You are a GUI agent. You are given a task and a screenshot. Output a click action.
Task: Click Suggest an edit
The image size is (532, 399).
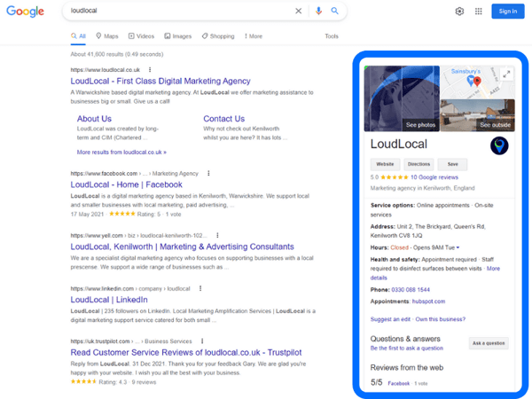click(x=390, y=319)
